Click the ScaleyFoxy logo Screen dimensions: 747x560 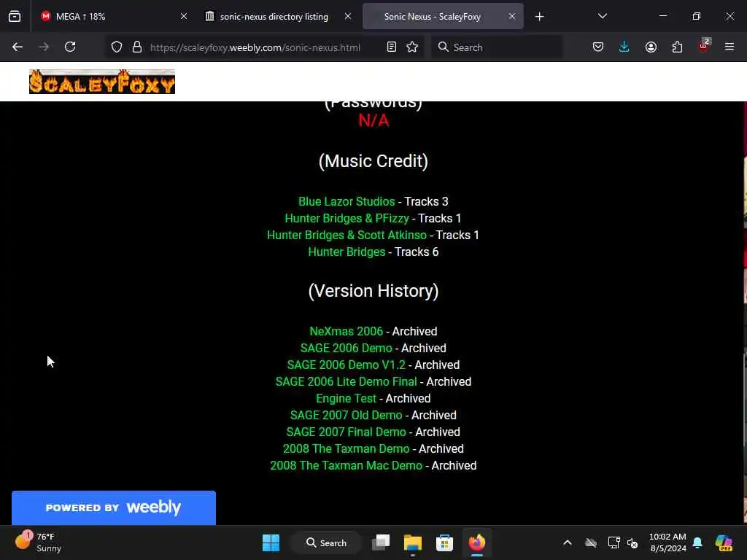pos(102,82)
